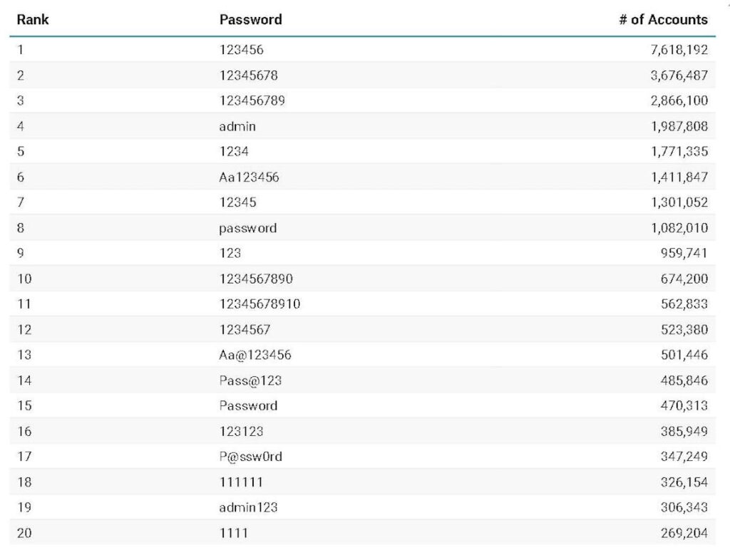Click the Rank column header
730x560 pixels.
pyautogui.click(x=33, y=20)
